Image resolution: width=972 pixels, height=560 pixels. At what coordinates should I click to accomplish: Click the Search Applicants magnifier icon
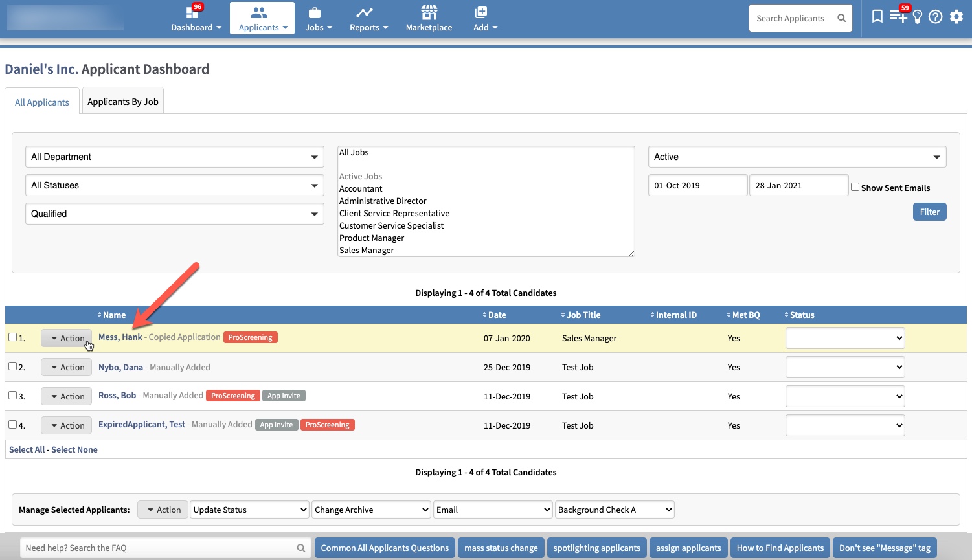point(841,18)
